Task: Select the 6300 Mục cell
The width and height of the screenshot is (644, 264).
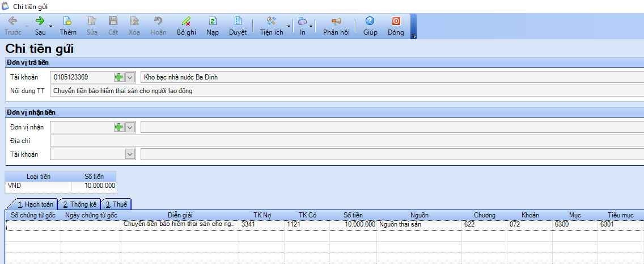Action: click(x=575, y=224)
